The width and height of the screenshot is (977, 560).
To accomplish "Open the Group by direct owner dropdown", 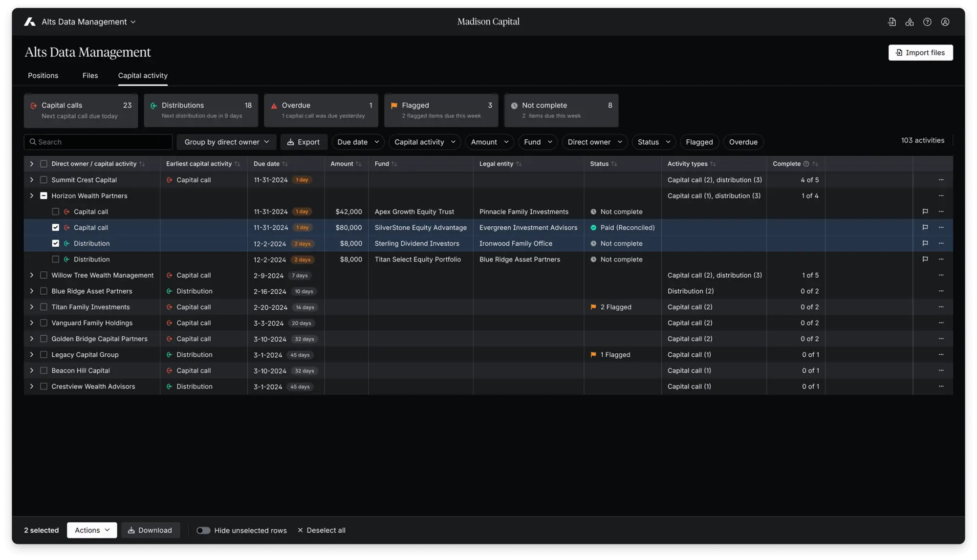I will 226,142.
